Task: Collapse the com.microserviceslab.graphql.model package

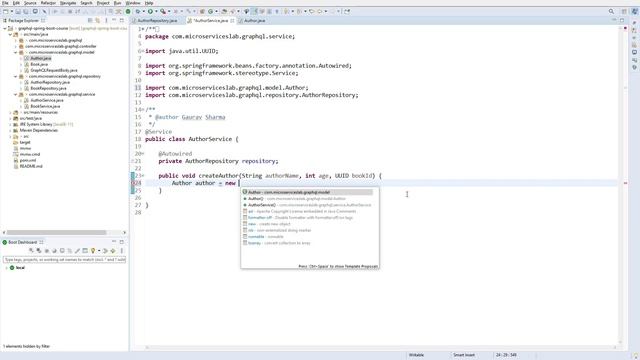Action: (16, 53)
